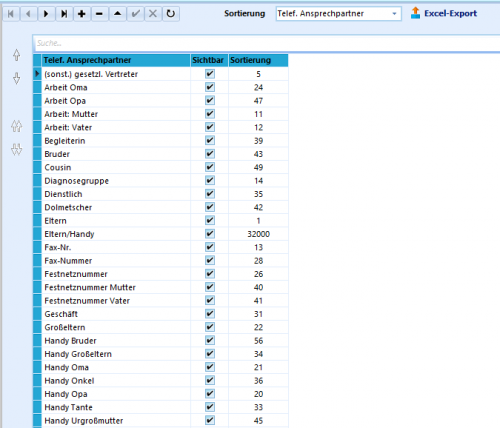Click the Sichtbar column header
This screenshot has height=428, width=500.
click(x=209, y=60)
